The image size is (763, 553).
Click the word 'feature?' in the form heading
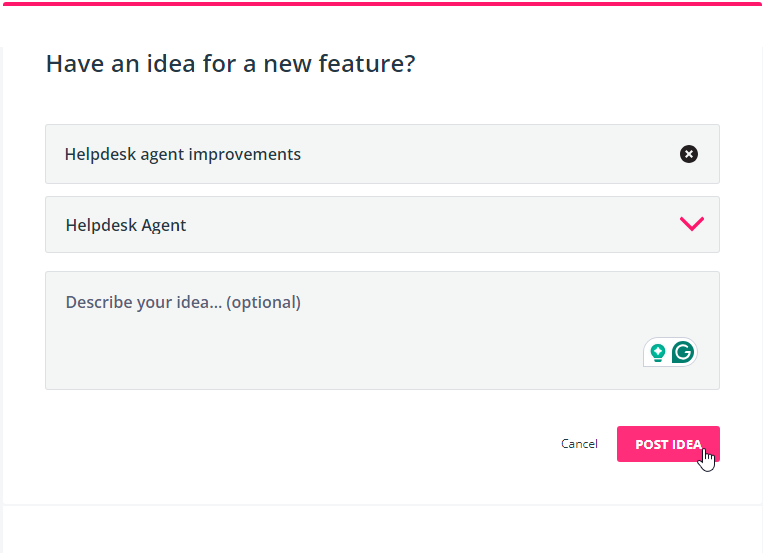coord(367,64)
